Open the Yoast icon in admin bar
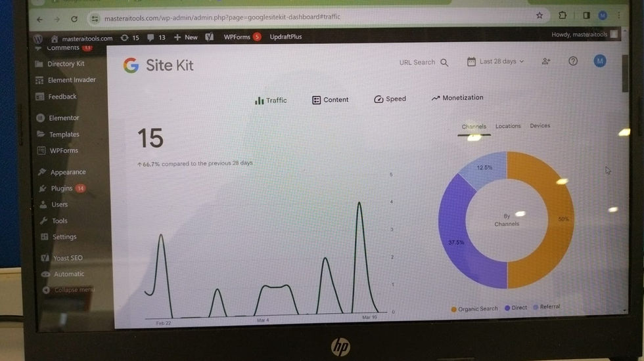 tap(210, 37)
